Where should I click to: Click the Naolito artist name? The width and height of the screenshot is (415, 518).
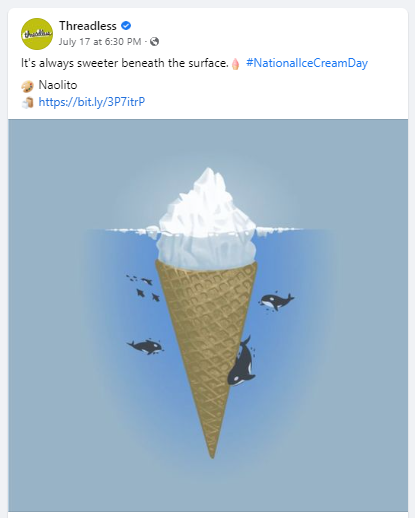[x=58, y=85]
